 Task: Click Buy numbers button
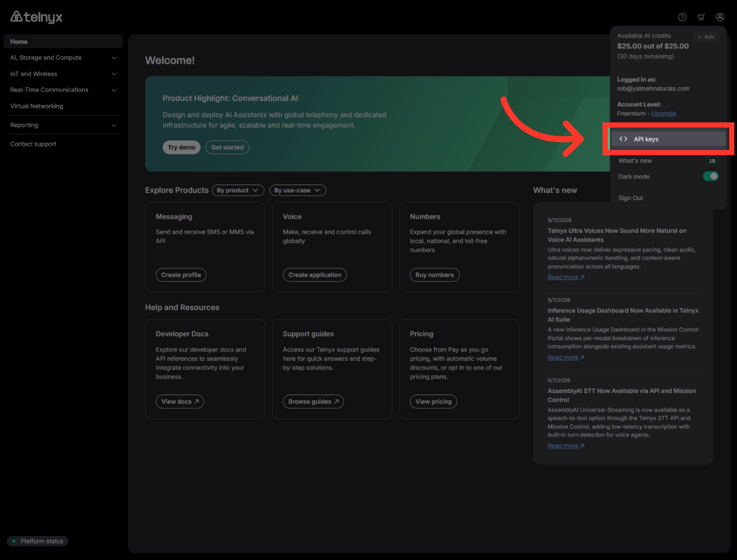434,275
